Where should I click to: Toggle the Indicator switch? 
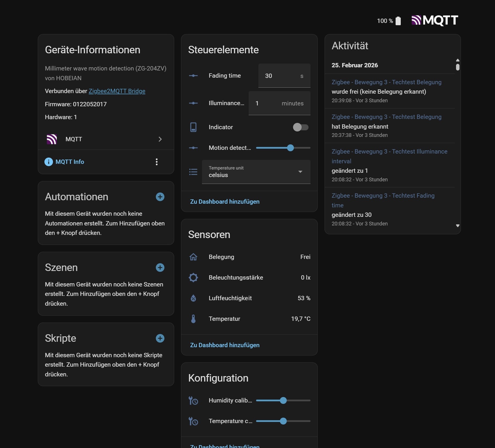click(300, 127)
